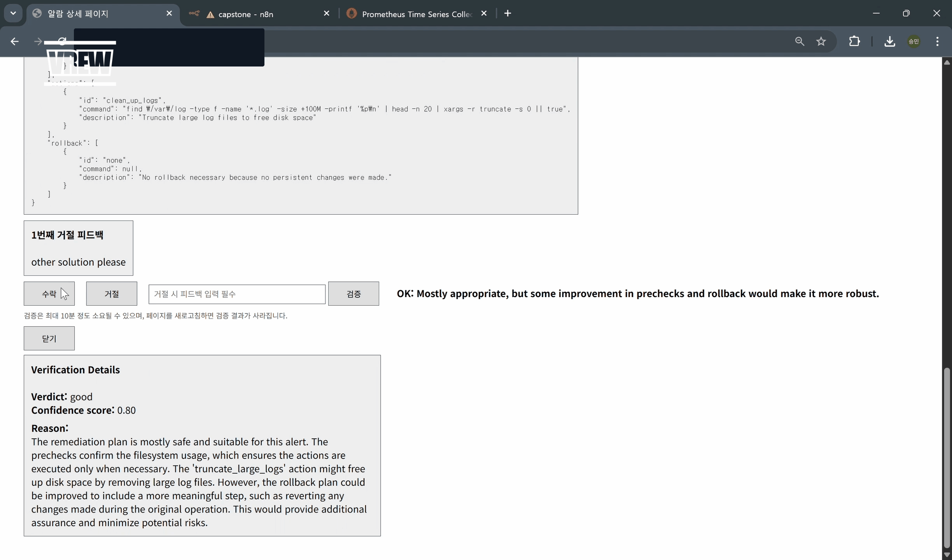
Task: Open a new tab with plus icon
Action: click(x=507, y=14)
